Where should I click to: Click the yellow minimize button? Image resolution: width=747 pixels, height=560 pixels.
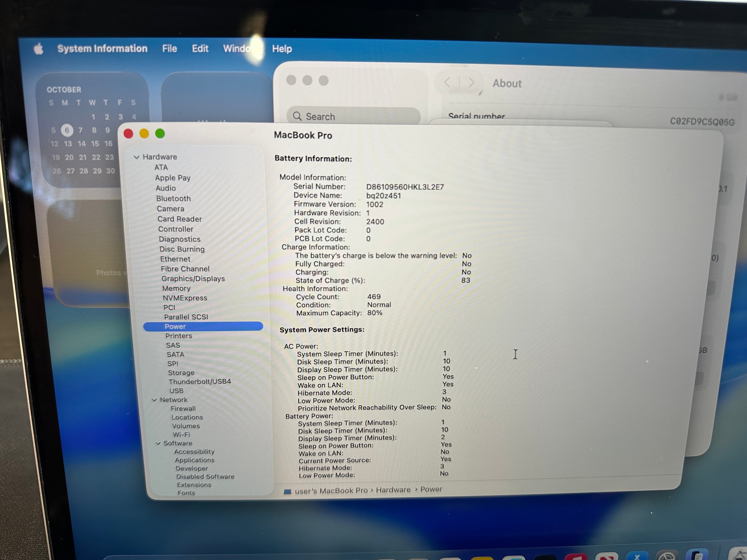(144, 134)
